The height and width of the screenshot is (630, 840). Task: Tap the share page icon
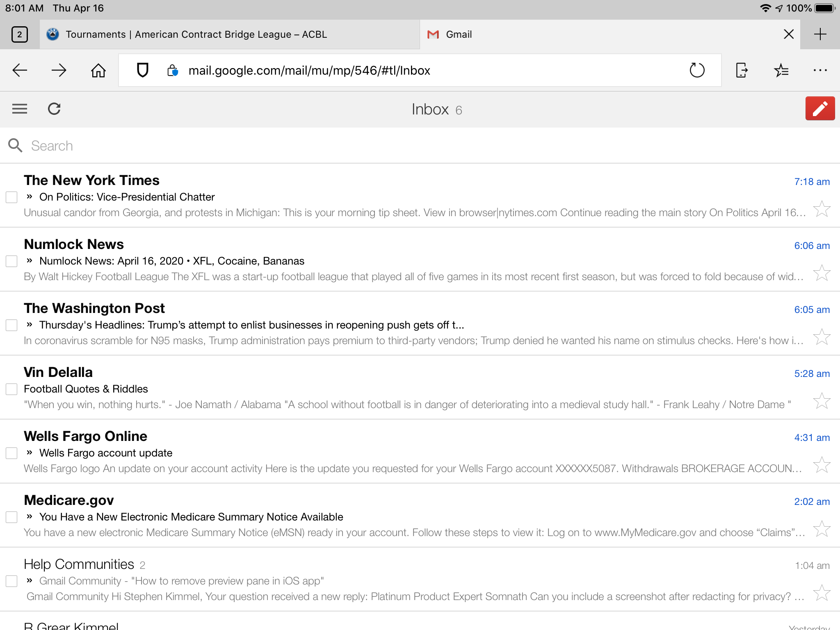[742, 71]
